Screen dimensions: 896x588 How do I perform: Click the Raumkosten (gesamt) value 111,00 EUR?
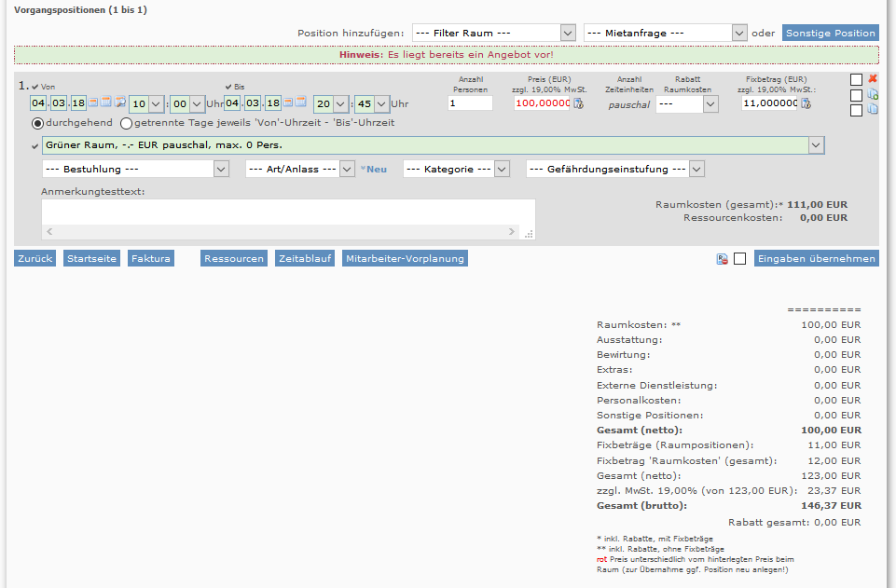point(817,204)
